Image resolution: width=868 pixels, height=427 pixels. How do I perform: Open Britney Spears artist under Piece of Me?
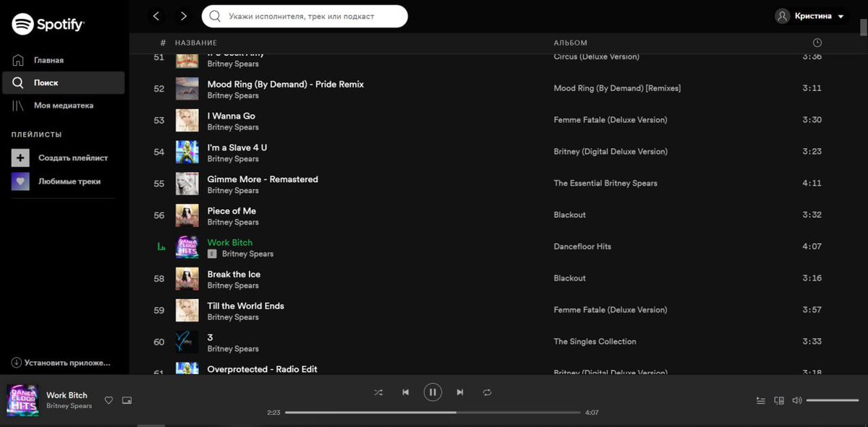[x=233, y=222]
